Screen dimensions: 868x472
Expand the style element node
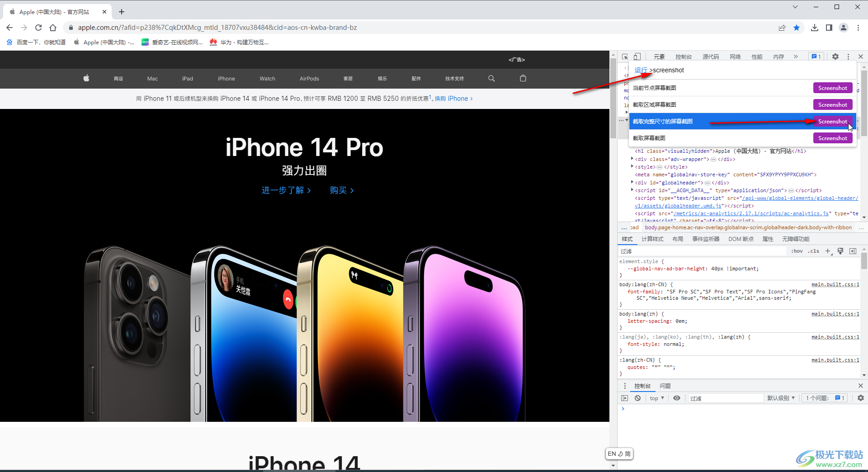pyautogui.click(x=632, y=166)
